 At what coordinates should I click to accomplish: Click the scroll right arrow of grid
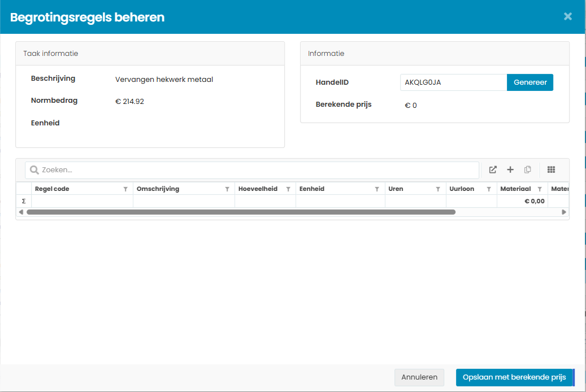564,212
